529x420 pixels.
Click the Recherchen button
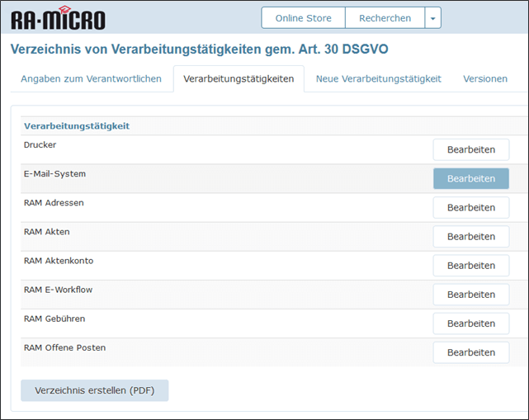(x=385, y=18)
